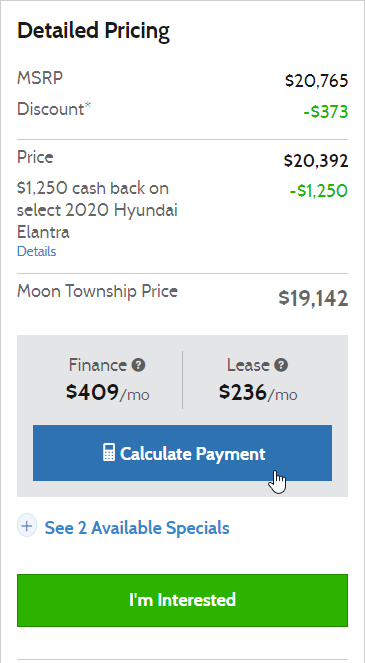Click the calculator icon on Calculate Payment
The width and height of the screenshot is (365, 663).
pos(109,452)
